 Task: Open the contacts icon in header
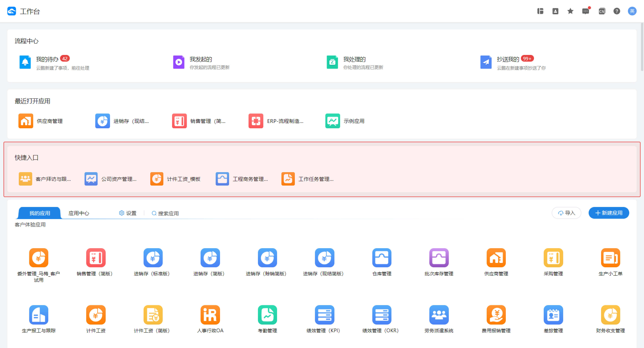click(x=555, y=11)
